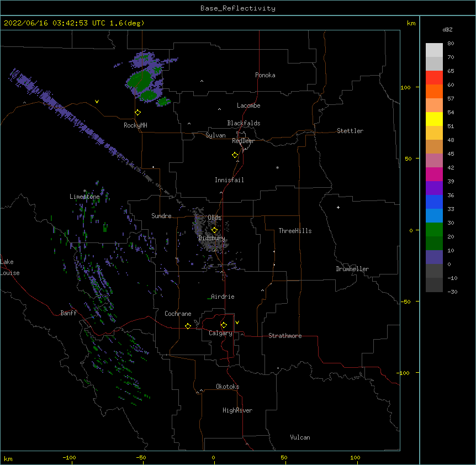
Task: Click the yellow diamond marker south of RedDeer
Action: 235,155
